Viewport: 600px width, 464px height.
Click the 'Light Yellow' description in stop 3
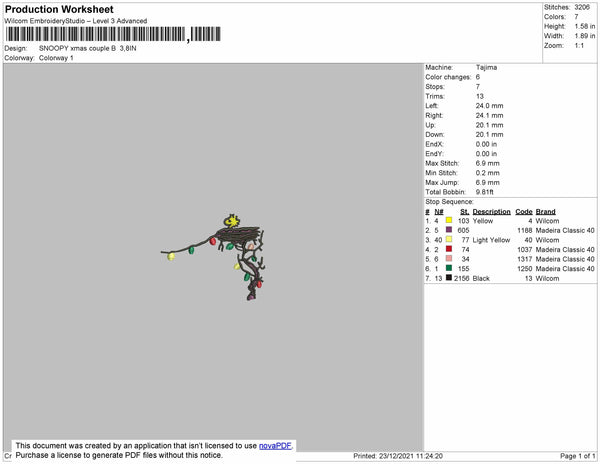pos(491,240)
